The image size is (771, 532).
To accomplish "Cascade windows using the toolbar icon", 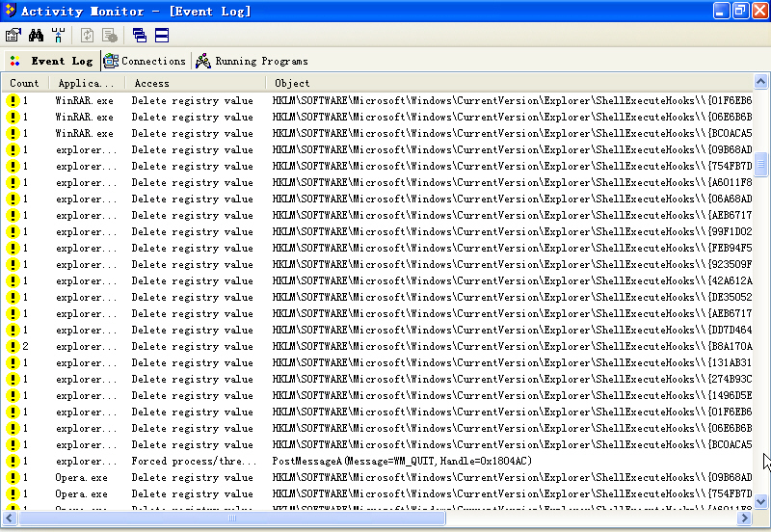I will click(x=139, y=35).
